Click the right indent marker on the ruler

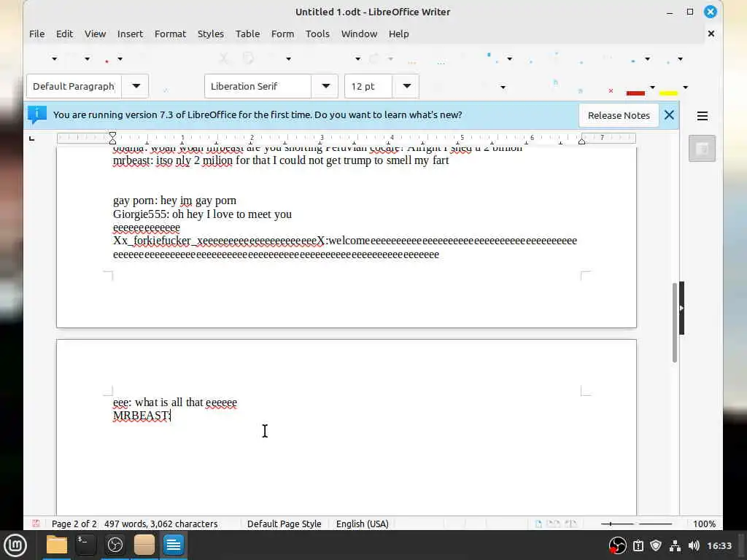point(581,140)
